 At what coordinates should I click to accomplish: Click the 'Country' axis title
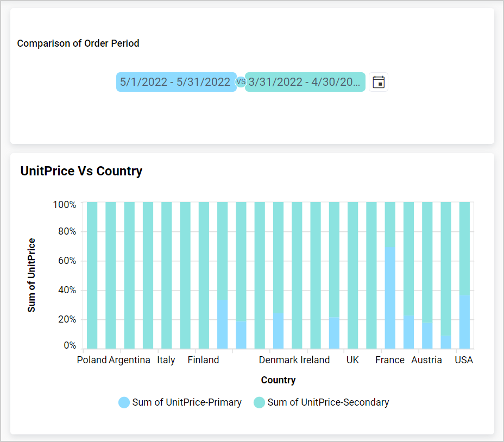pyautogui.click(x=278, y=380)
